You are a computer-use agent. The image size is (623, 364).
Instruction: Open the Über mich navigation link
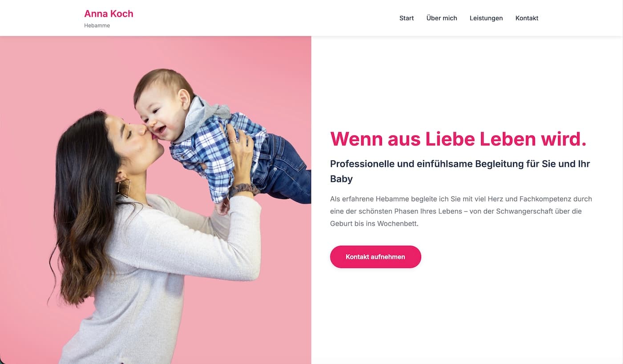[x=441, y=18]
